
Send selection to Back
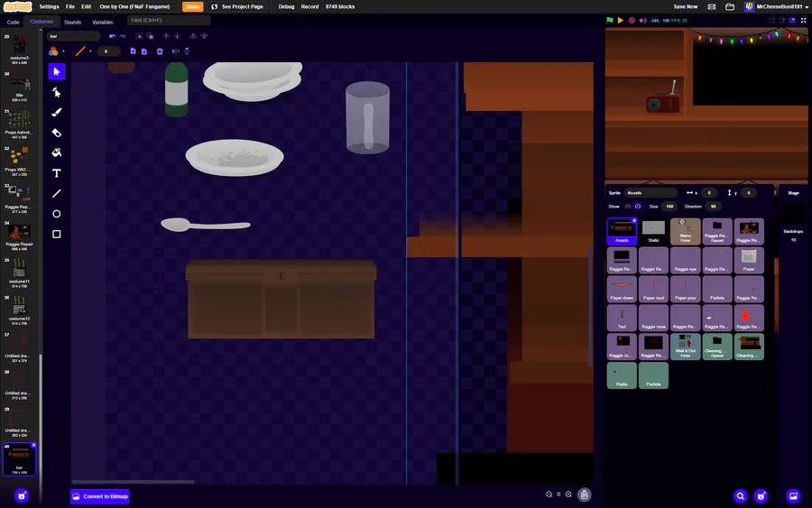pos(204,36)
